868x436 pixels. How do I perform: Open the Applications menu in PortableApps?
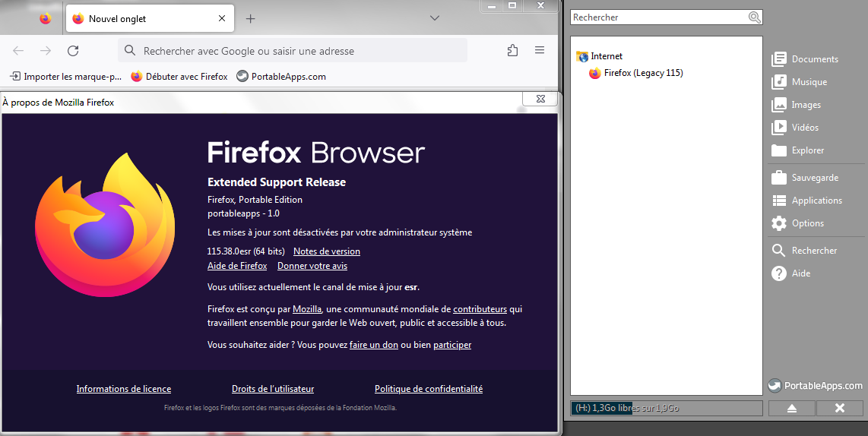(x=806, y=201)
